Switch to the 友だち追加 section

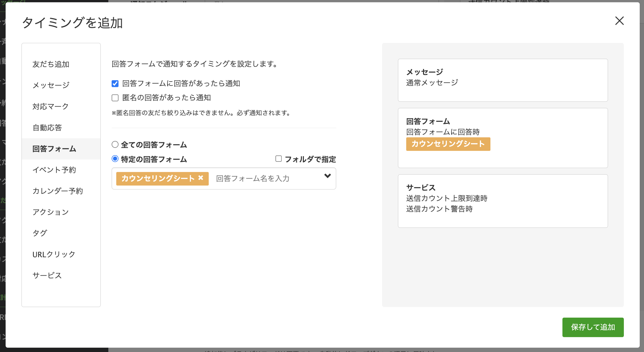coord(51,64)
